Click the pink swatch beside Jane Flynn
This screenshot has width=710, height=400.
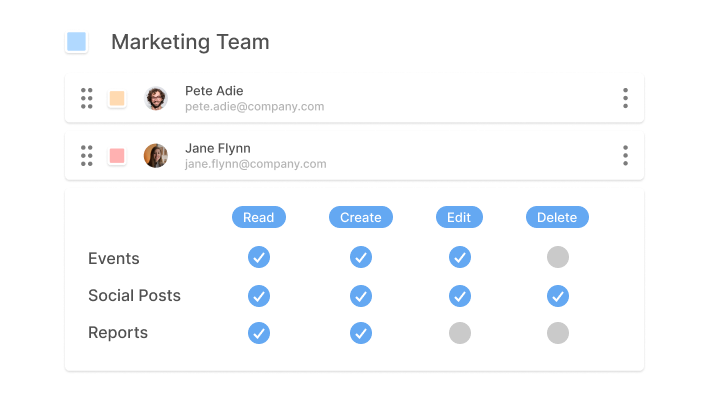click(x=117, y=155)
